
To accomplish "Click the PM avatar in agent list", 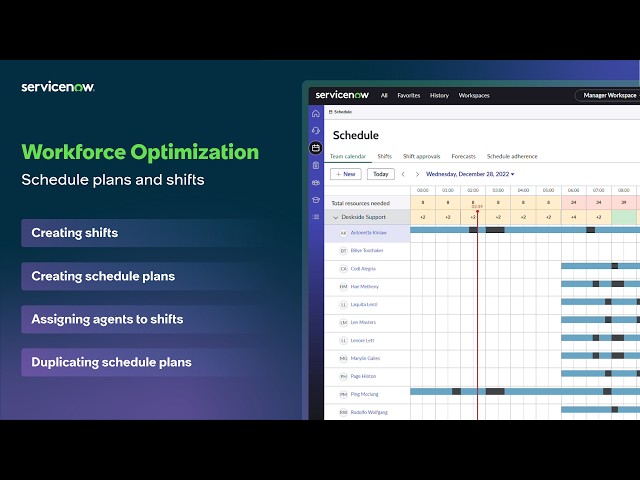I will click(x=343, y=394).
